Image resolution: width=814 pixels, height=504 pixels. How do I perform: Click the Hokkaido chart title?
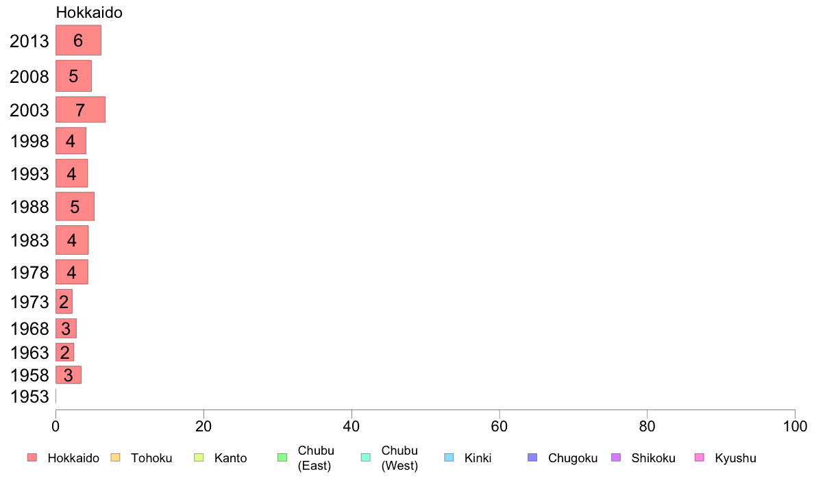tap(89, 12)
